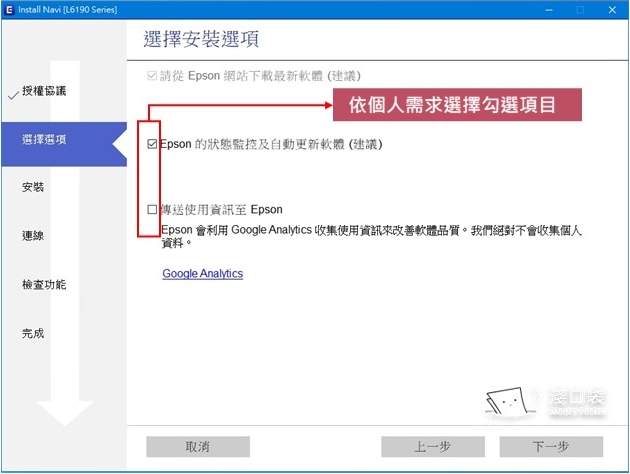Jump to the 完成 step in sidebar
Viewport: 630px width, 474px height.
pos(33,333)
